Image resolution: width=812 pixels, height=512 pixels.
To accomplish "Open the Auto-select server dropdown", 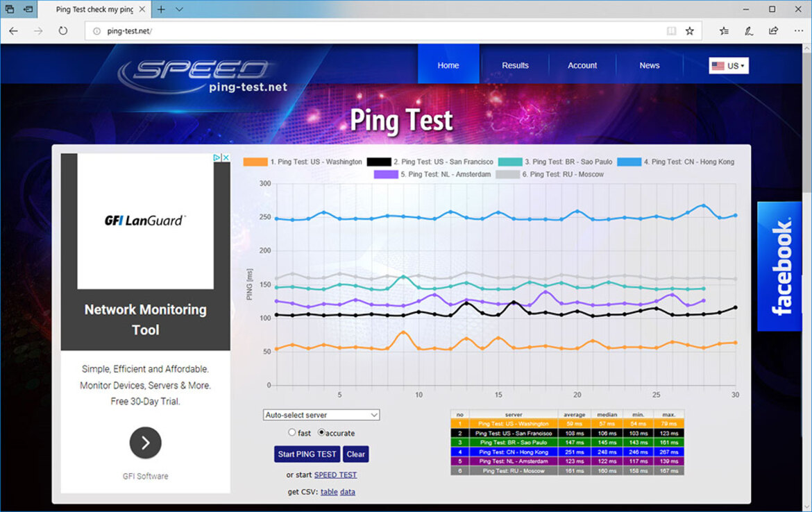I will point(321,415).
